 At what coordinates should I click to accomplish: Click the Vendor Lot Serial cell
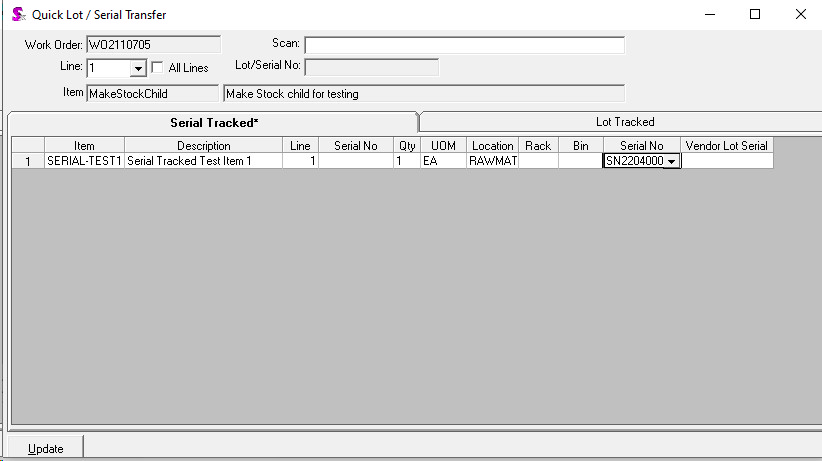(x=727, y=161)
